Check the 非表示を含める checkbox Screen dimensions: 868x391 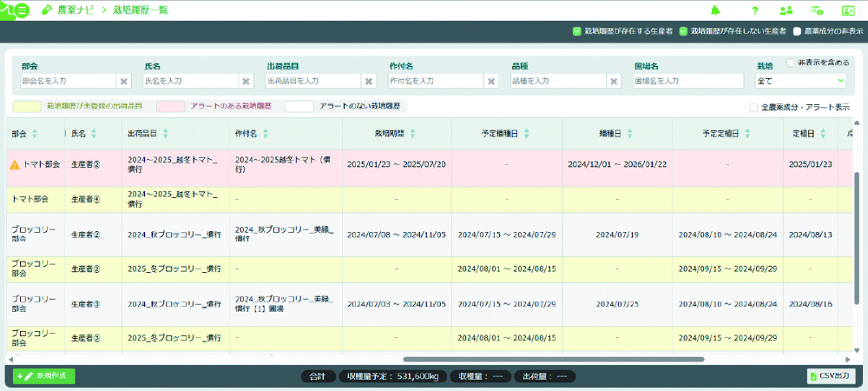coord(791,63)
